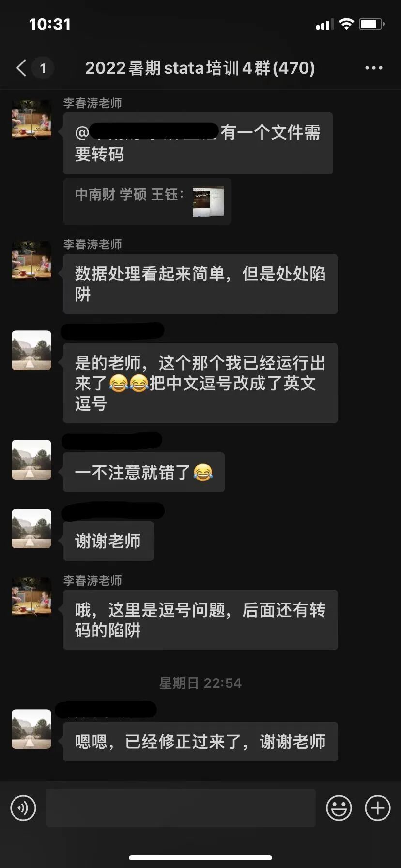Tap the quoted reply 中南财 学硕 王钰
The width and height of the screenshot is (401, 868).
[x=147, y=201]
